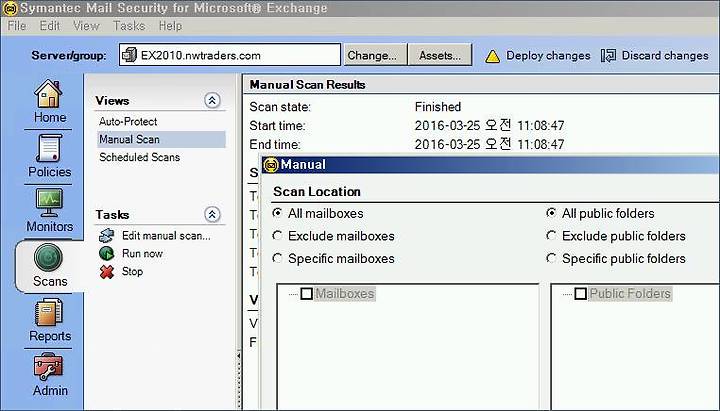Collapse the Tasks panel chevron
Viewport: 720px width, 411px height.
212,214
